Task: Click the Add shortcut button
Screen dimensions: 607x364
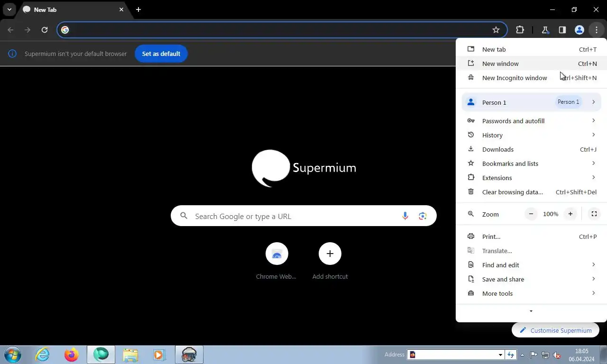Action: [x=330, y=261]
